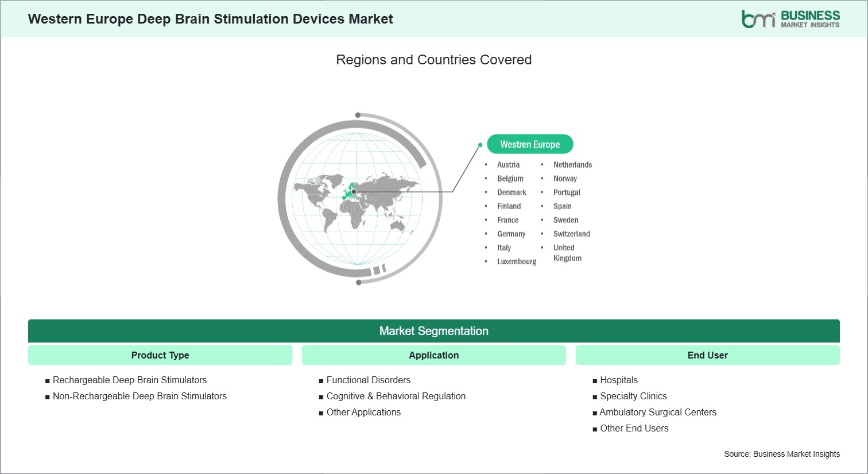Click the Other End Users item

tap(634, 428)
